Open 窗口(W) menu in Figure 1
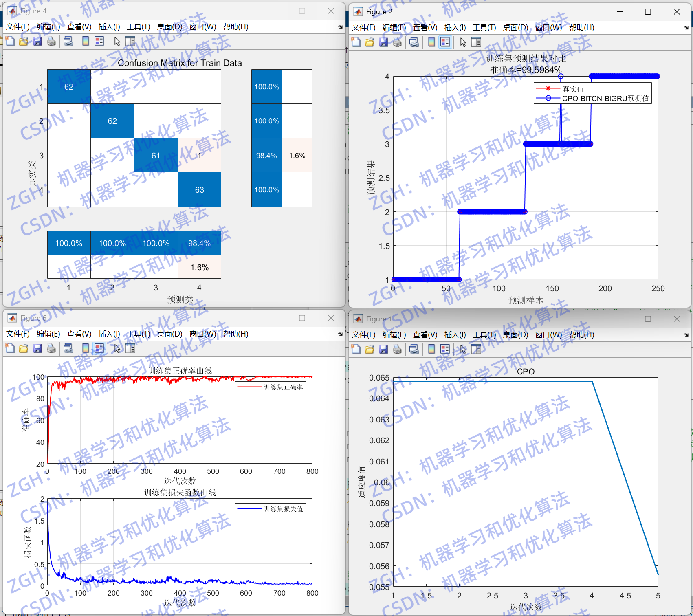Screen dimensions: 693x616 pos(548,335)
